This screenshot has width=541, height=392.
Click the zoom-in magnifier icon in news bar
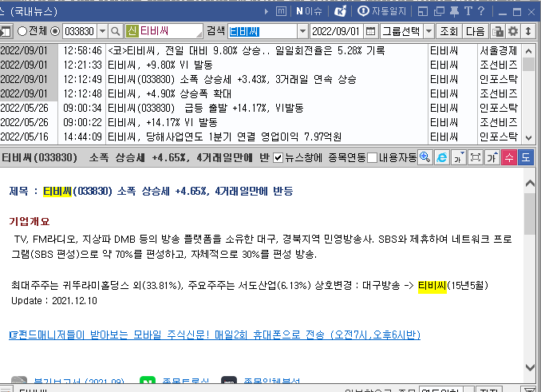425,158
